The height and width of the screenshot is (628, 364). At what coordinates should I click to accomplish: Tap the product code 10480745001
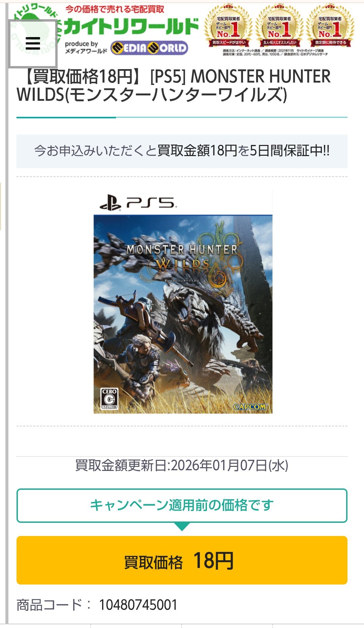138,605
